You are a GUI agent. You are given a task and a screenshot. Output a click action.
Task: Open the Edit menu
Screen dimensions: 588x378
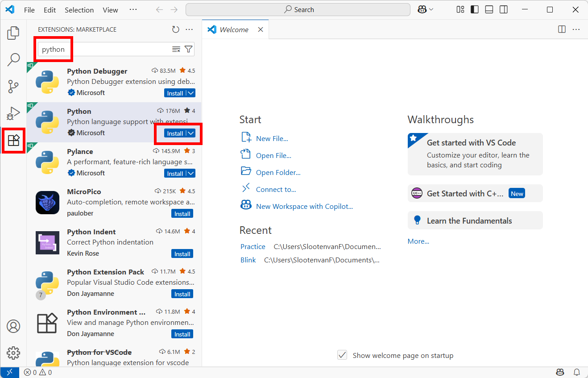[x=50, y=10]
